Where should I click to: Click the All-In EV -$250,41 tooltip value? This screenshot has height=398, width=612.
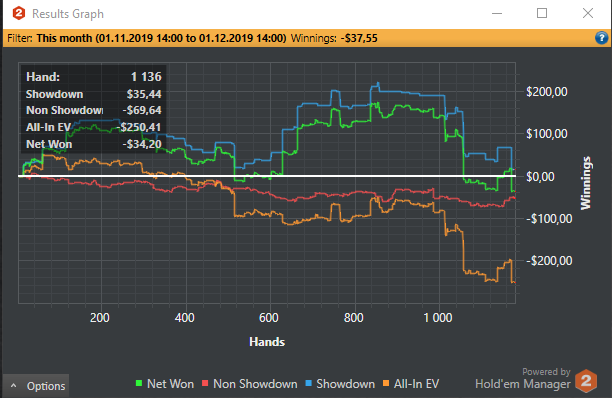(x=139, y=127)
